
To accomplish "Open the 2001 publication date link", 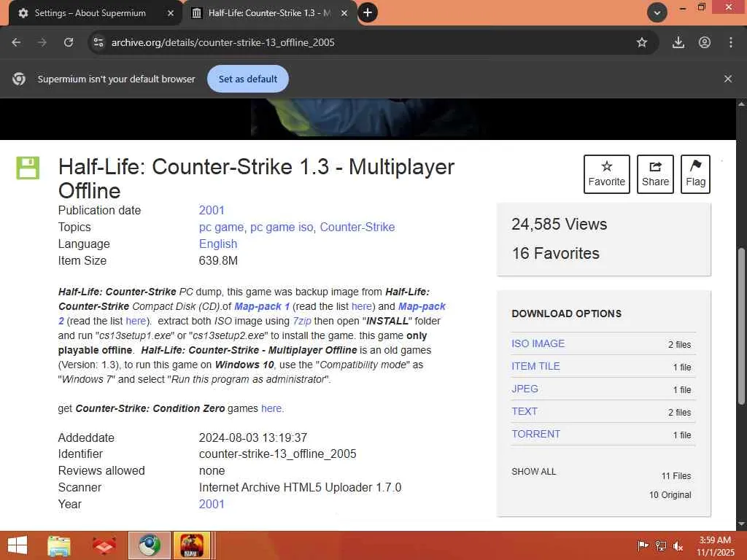I will (212, 210).
